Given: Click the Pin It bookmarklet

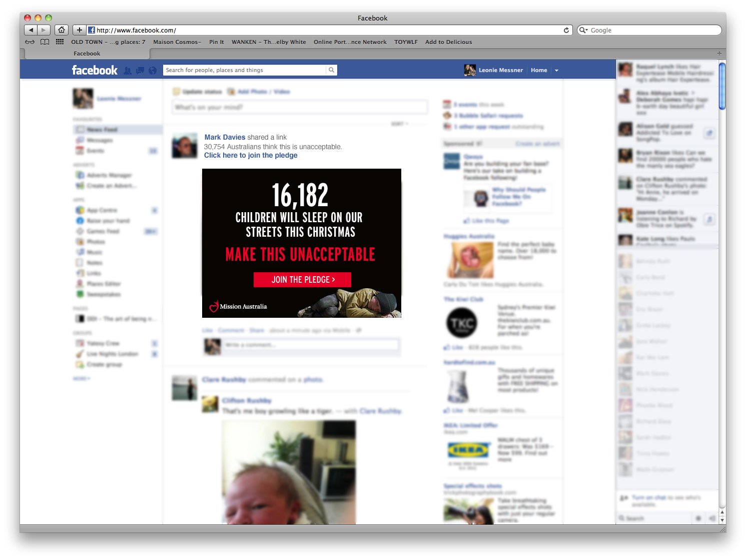Looking at the screenshot, I should [217, 42].
